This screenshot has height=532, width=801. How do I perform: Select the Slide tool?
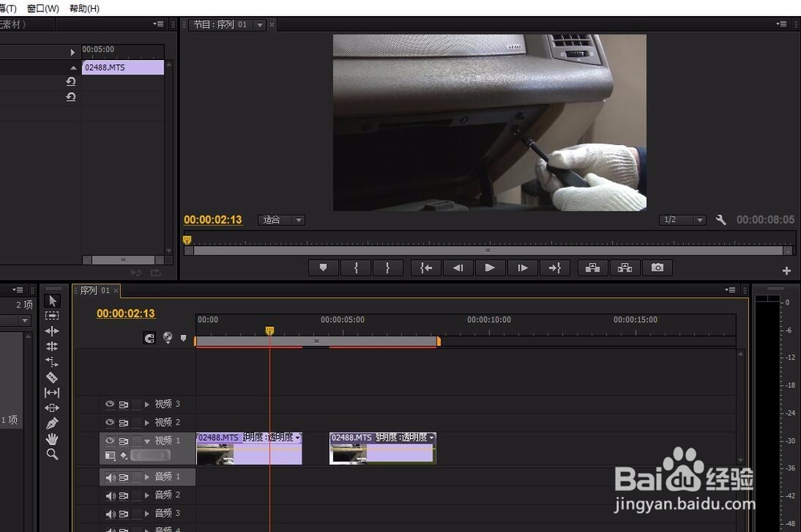click(x=52, y=408)
